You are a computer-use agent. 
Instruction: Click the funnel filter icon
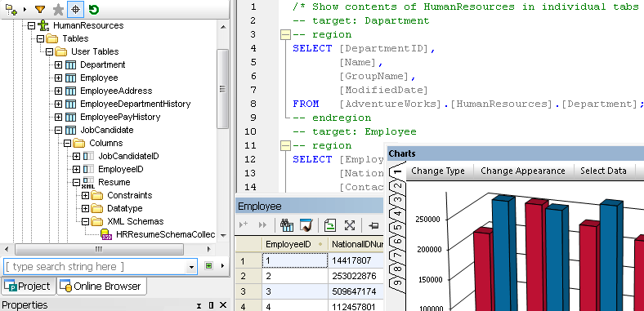pyautogui.click(x=40, y=9)
